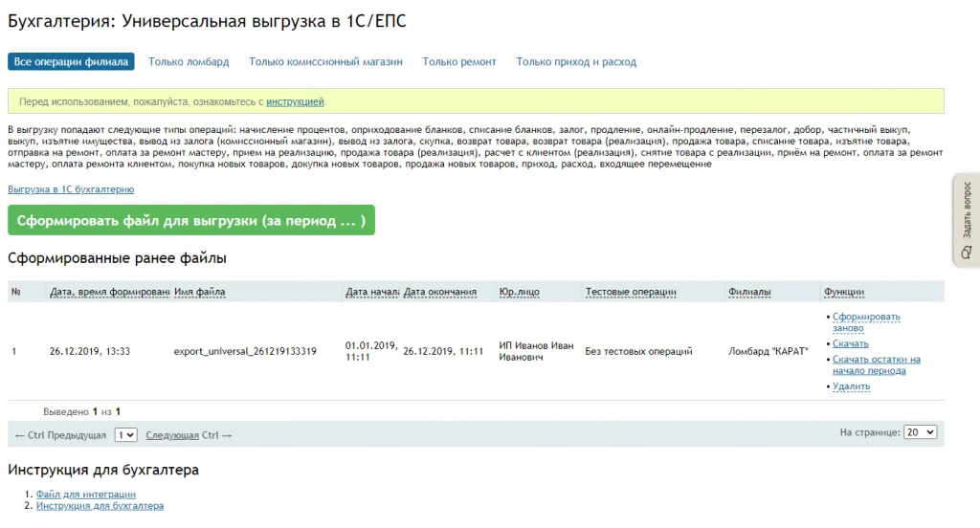Open the page number dropdown

(125, 435)
